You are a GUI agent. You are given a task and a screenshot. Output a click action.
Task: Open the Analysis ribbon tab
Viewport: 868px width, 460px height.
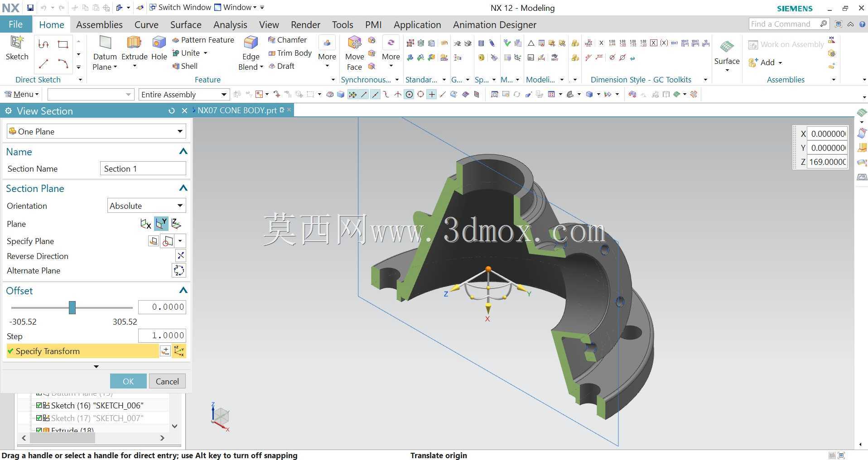pyautogui.click(x=230, y=24)
